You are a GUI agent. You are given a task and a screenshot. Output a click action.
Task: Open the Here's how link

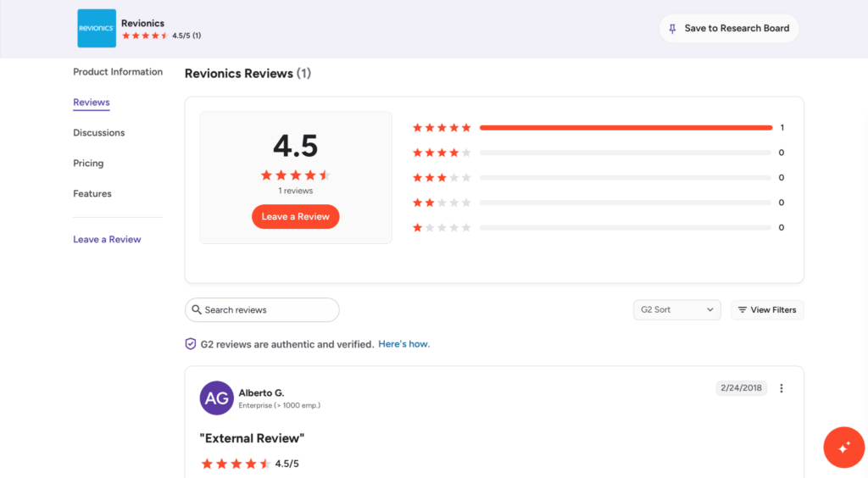click(404, 344)
